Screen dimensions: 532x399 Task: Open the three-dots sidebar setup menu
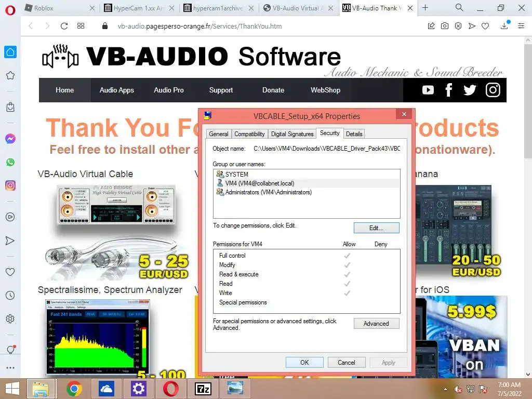[10, 367]
